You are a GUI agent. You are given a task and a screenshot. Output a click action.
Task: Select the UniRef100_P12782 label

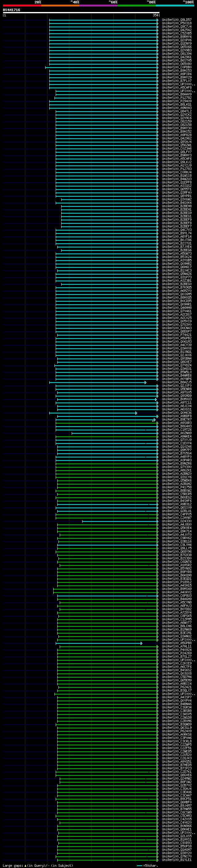click(176, 98)
